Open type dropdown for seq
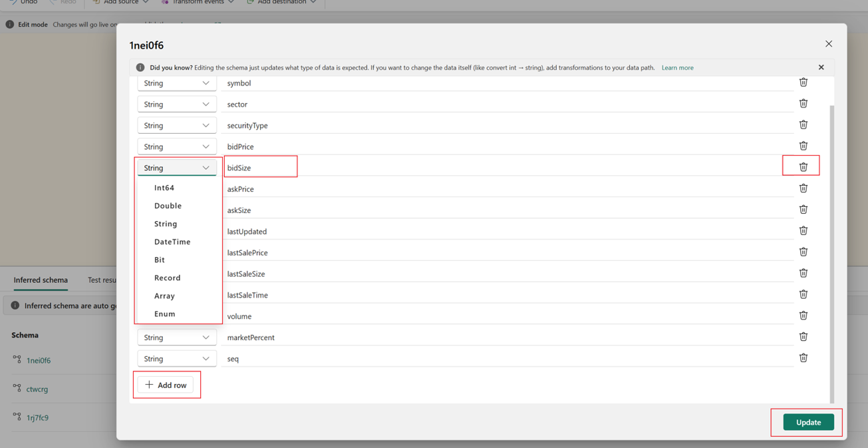 coord(177,359)
